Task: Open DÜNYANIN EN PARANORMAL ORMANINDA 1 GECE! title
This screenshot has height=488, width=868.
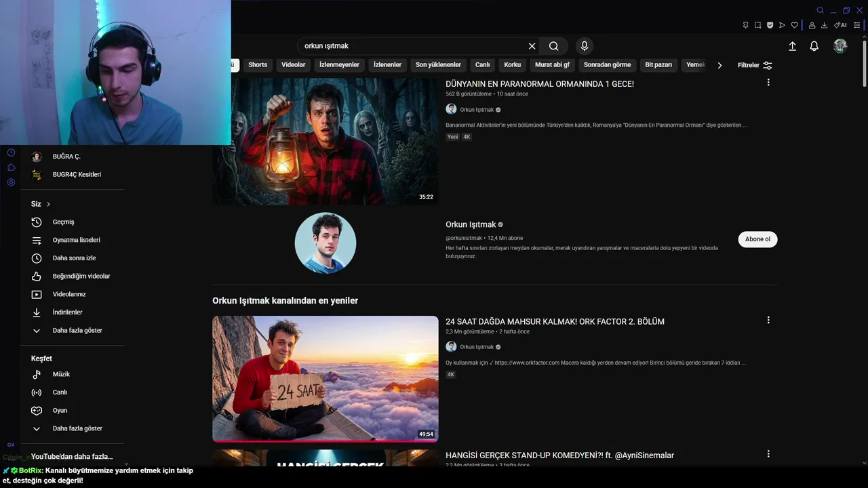Action: (540, 84)
